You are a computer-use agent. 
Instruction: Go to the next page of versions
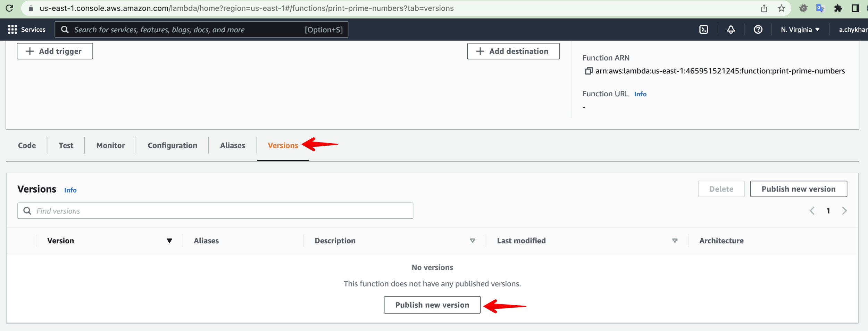tap(844, 211)
